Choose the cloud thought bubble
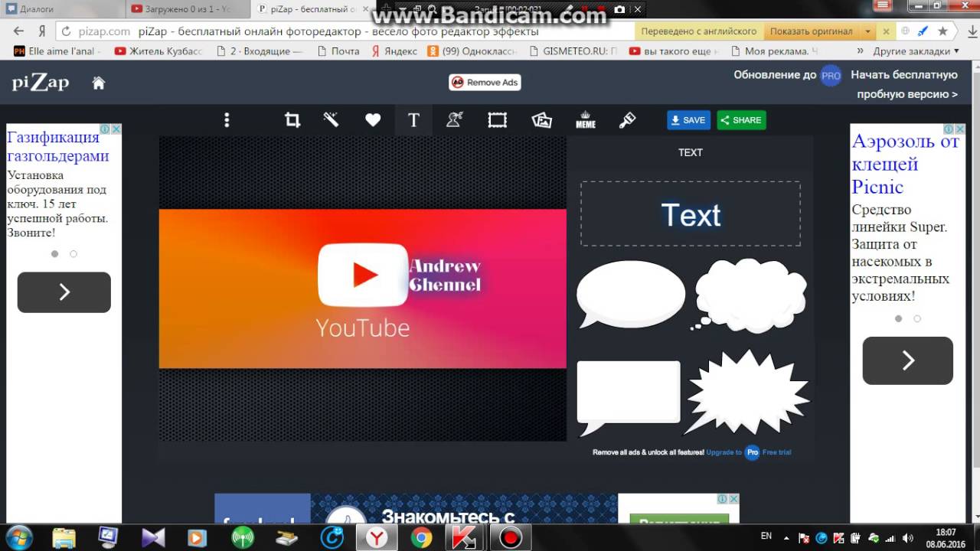The image size is (980, 551). click(x=750, y=295)
